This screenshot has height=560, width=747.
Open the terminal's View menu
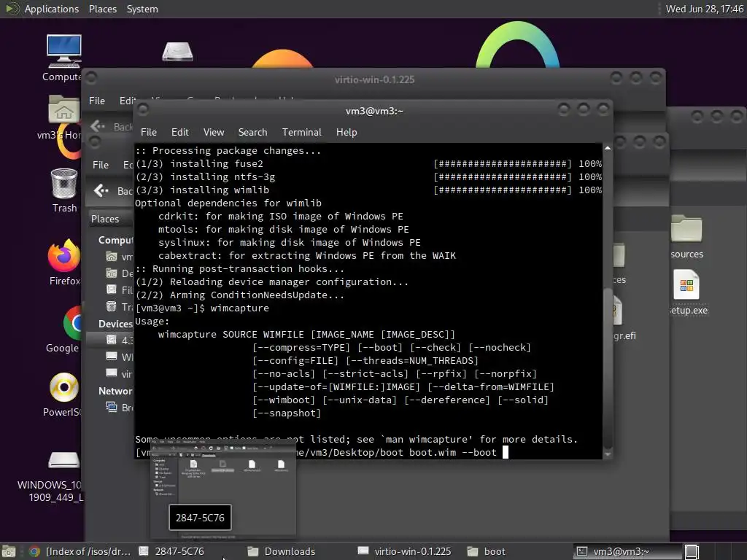(x=214, y=133)
